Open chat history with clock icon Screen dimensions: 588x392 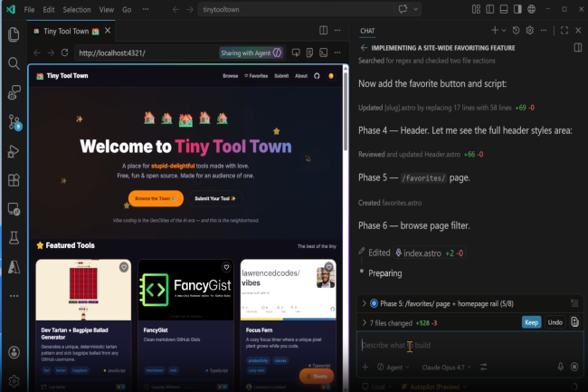point(517,31)
